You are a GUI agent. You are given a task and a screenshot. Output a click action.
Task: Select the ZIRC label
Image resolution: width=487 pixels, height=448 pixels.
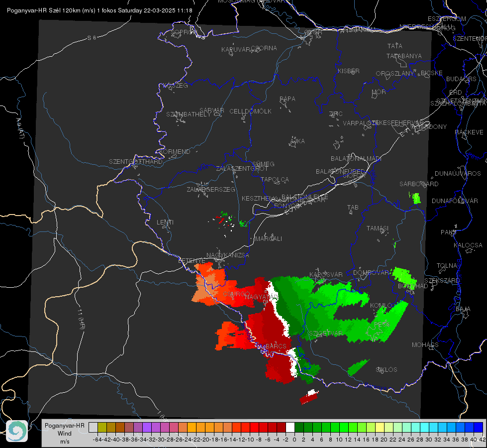tap(336, 114)
